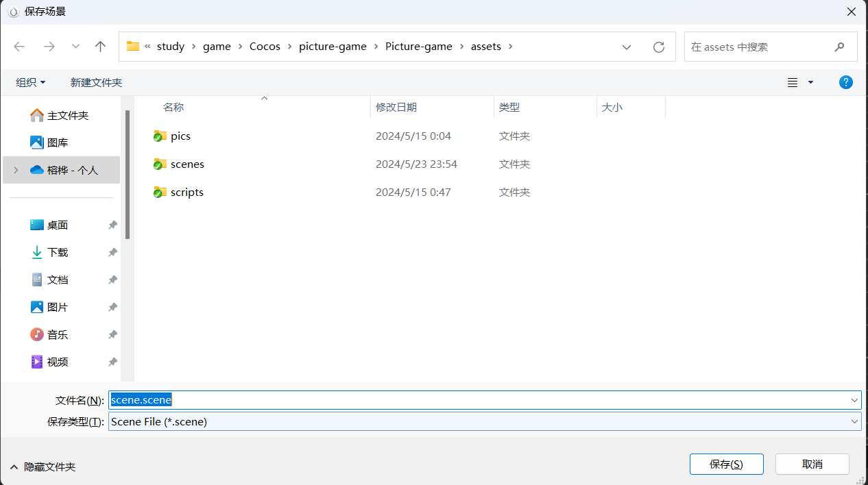Select the scripts folder icon

160,192
